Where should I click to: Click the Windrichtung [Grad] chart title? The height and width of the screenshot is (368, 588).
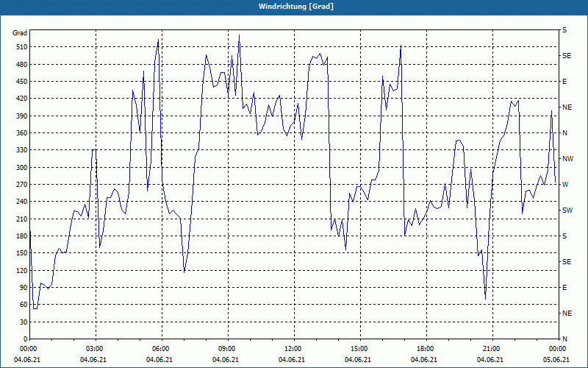point(296,7)
